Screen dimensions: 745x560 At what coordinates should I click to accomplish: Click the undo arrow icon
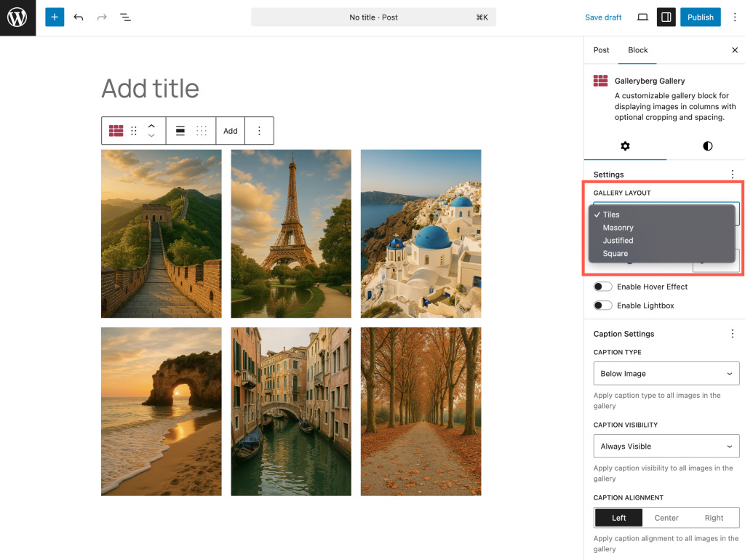pos(79,17)
